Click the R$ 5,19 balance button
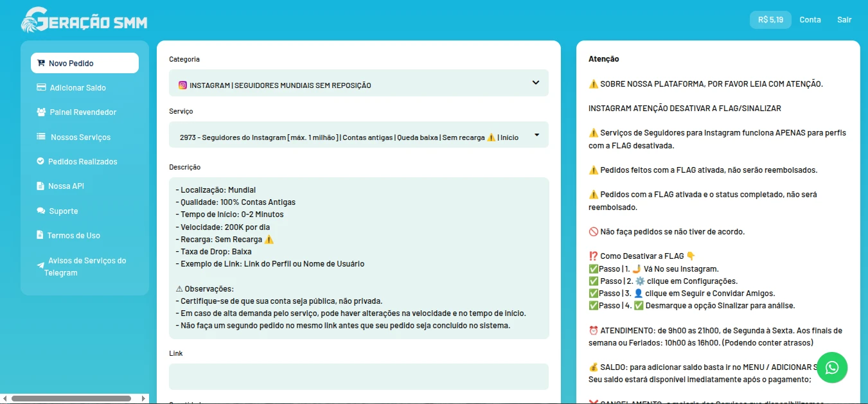 (x=770, y=20)
